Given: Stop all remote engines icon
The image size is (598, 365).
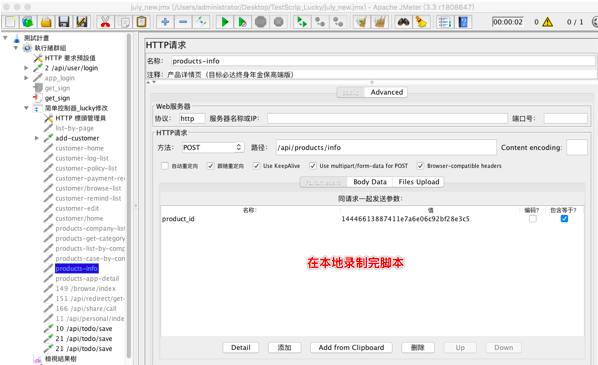Looking at the screenshot, I should point(320,22).
